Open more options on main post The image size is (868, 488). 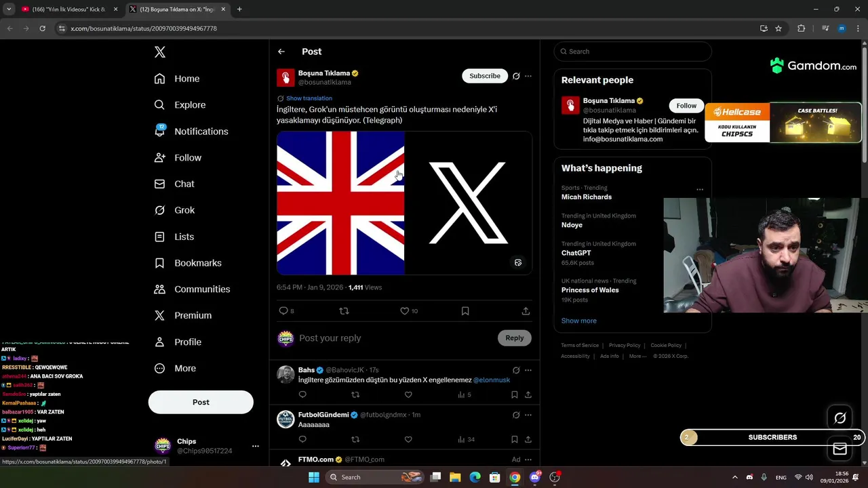coord(528,76)
